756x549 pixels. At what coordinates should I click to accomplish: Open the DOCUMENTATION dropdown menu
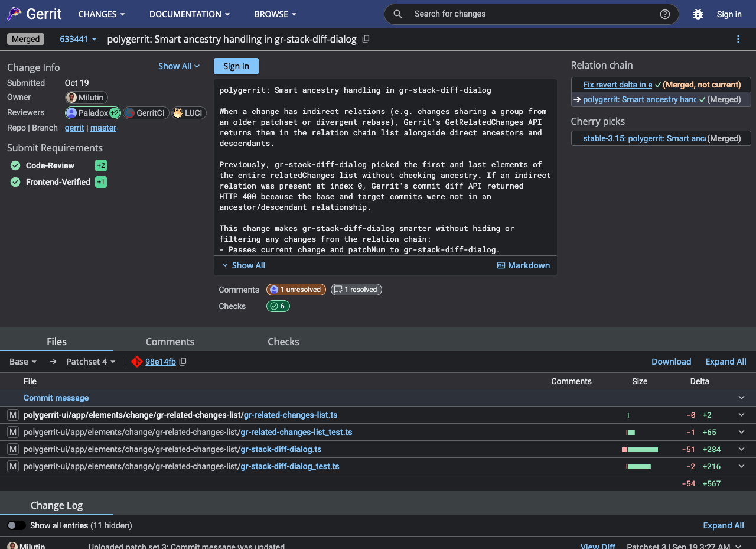click(x=190, y=14)
